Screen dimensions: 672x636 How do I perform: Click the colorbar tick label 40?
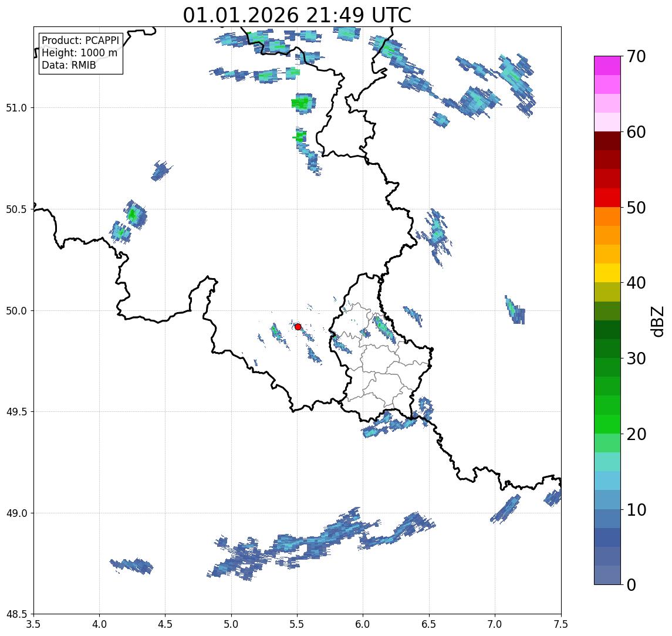[x=636, y=283]
